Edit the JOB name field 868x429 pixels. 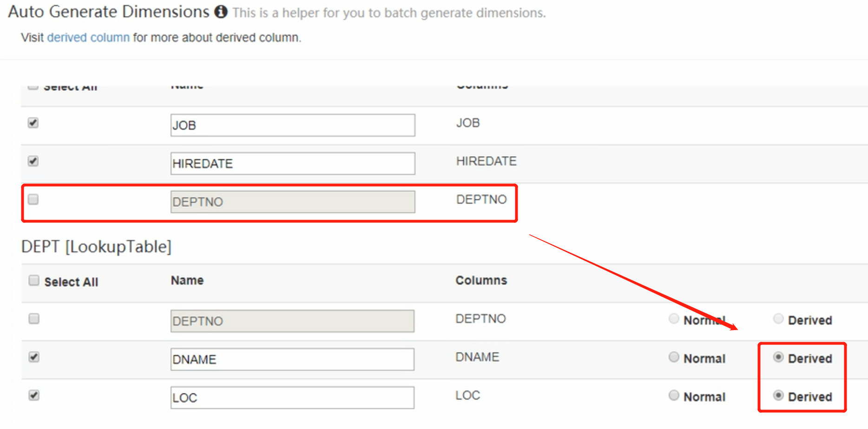click(293, 125)
